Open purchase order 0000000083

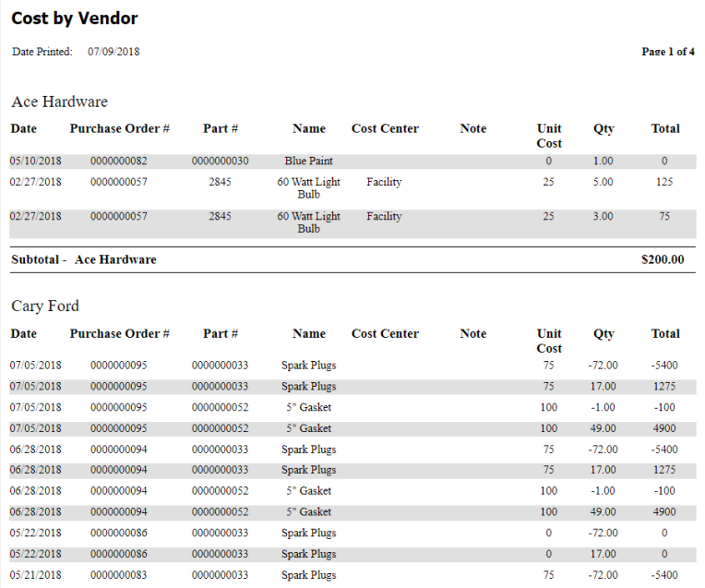pos(118,575)
